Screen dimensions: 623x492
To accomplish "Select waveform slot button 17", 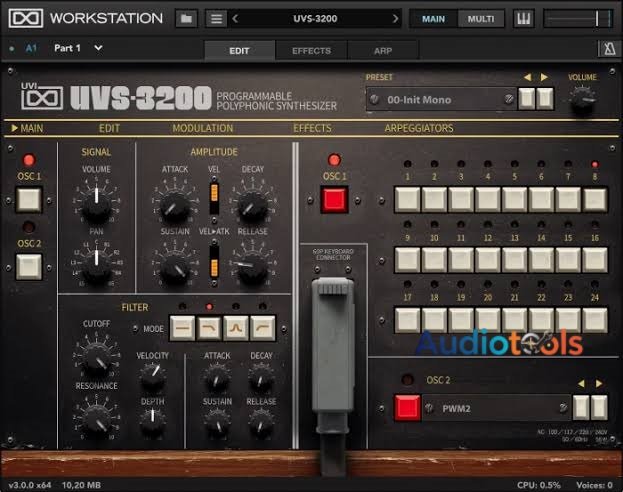I will click(408, 320).
